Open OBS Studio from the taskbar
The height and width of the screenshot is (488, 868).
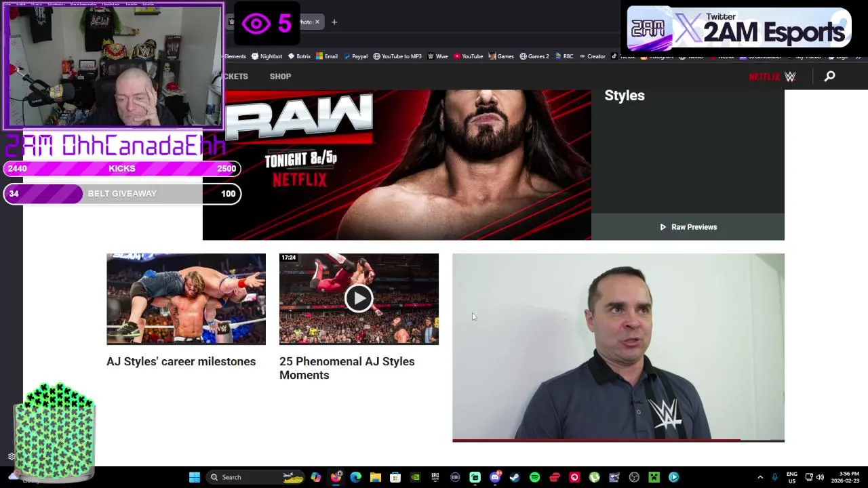[634, 477]
